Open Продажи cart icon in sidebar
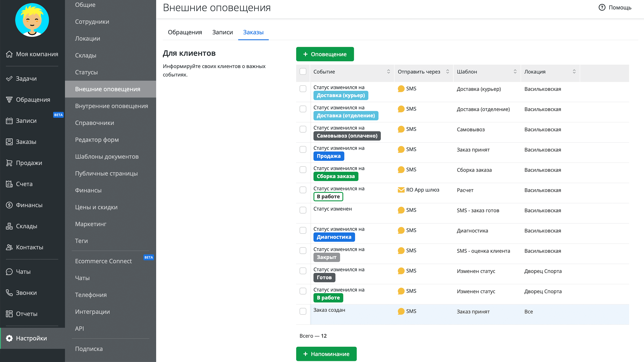 click(9, 163)
